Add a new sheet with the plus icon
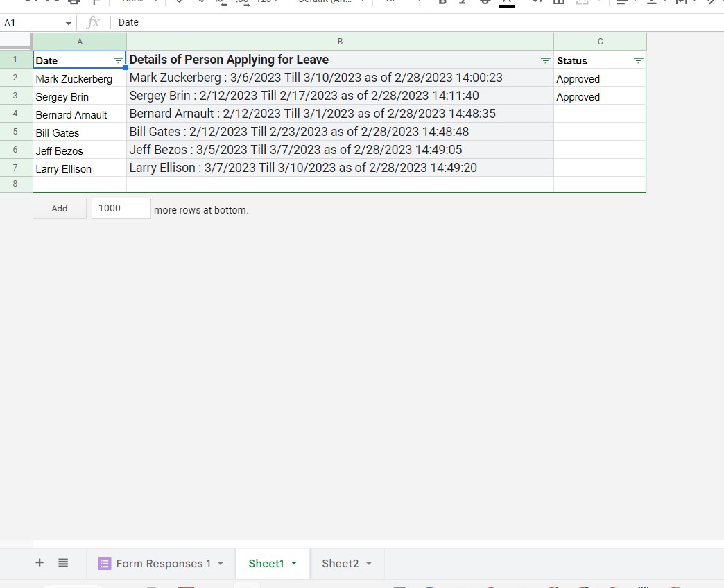The height and width of the screenshot is (588, 724). click(x=40, y=562)
